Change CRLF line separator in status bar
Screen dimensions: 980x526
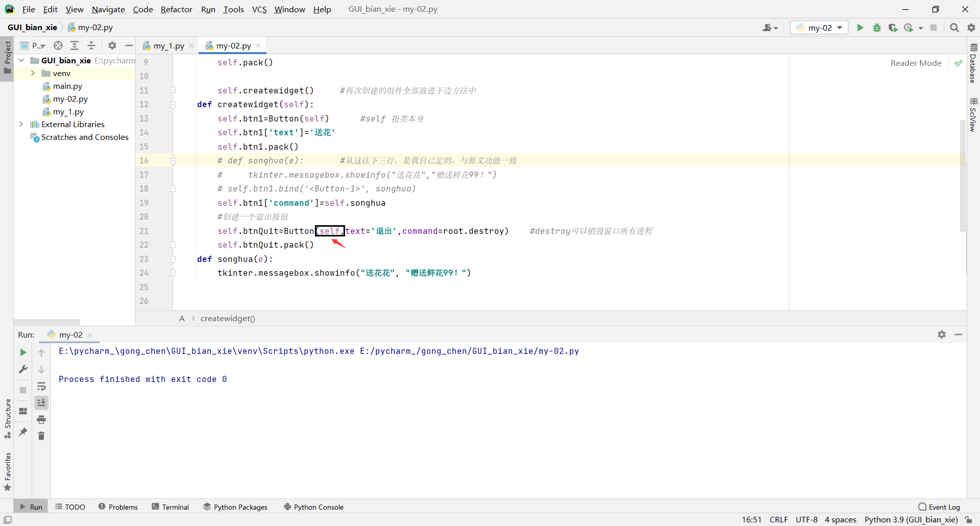778,519
